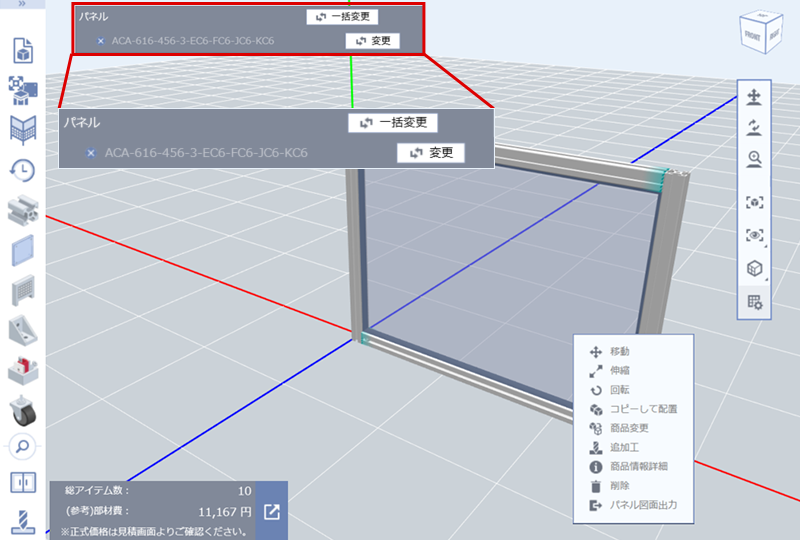The image size is (800, 540).
Task: Click the orbit rotate tool in right toolbar
Action: click(755, 127)
